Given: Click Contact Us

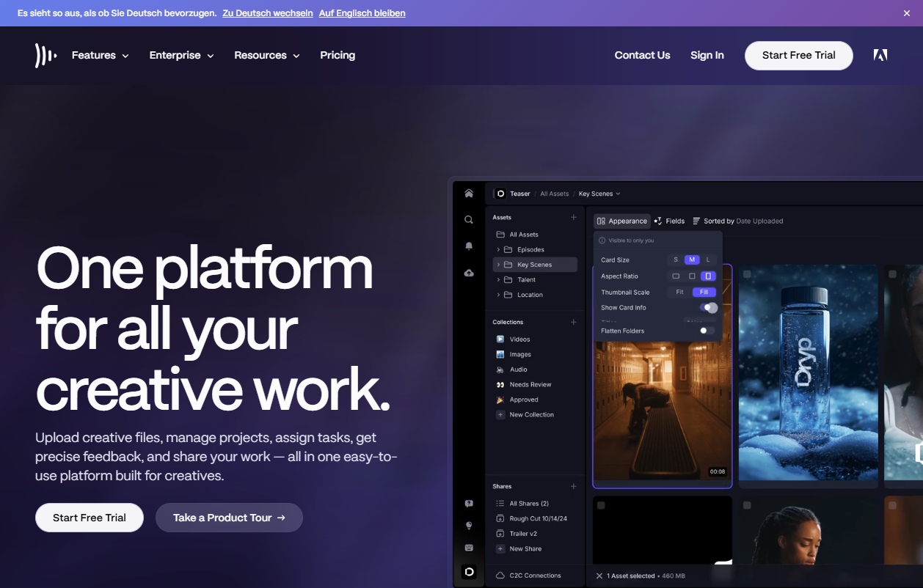Looking at the screenshot, I should [642, 55].
